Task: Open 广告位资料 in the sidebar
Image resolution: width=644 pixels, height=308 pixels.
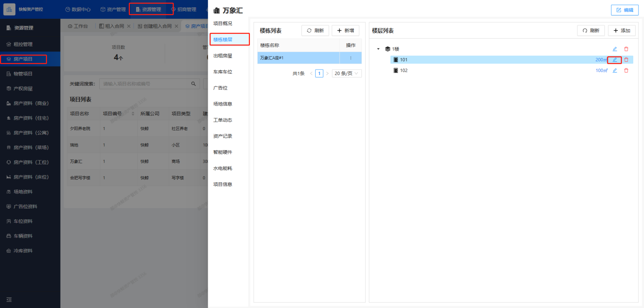Action: coord(30,206)
